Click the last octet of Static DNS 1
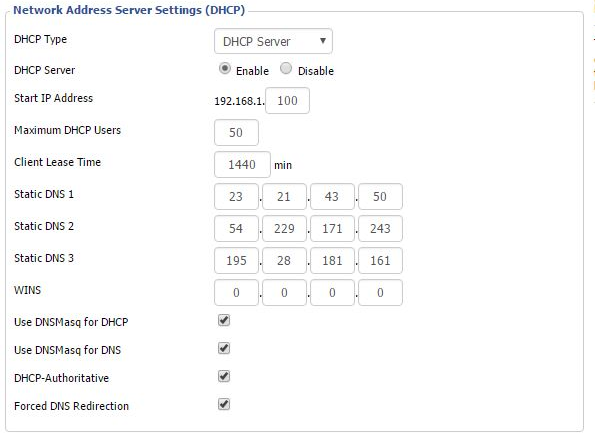Viewport: 595px width, 440px height. point(380,196)
